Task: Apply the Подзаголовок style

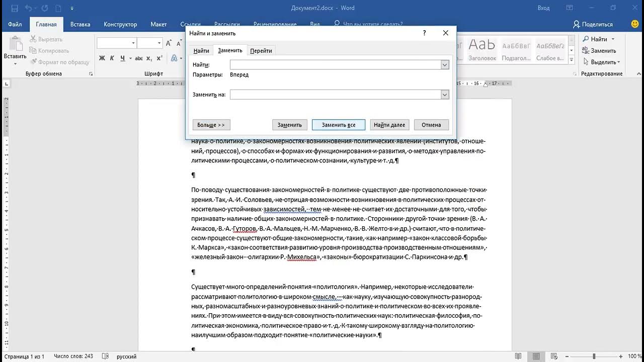Action: click(x=516, y=50)
